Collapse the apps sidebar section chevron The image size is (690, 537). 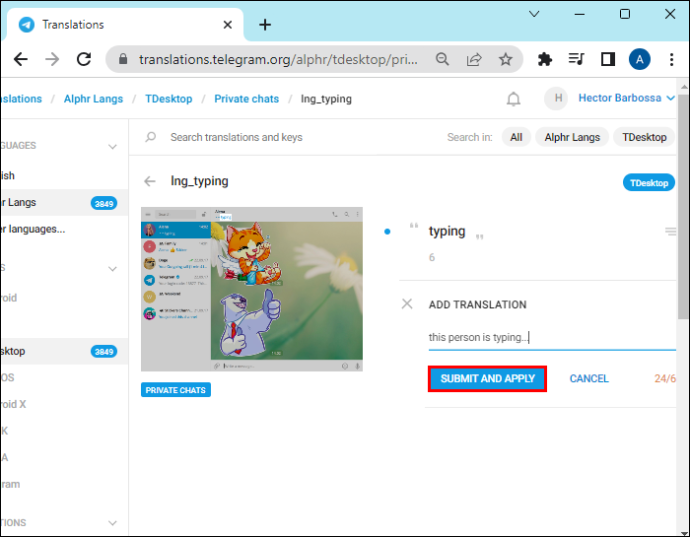point(113,268)
